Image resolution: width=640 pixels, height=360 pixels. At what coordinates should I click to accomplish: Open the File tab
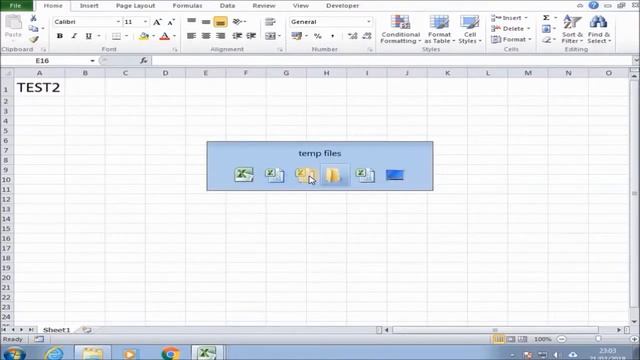coord(16,5)
